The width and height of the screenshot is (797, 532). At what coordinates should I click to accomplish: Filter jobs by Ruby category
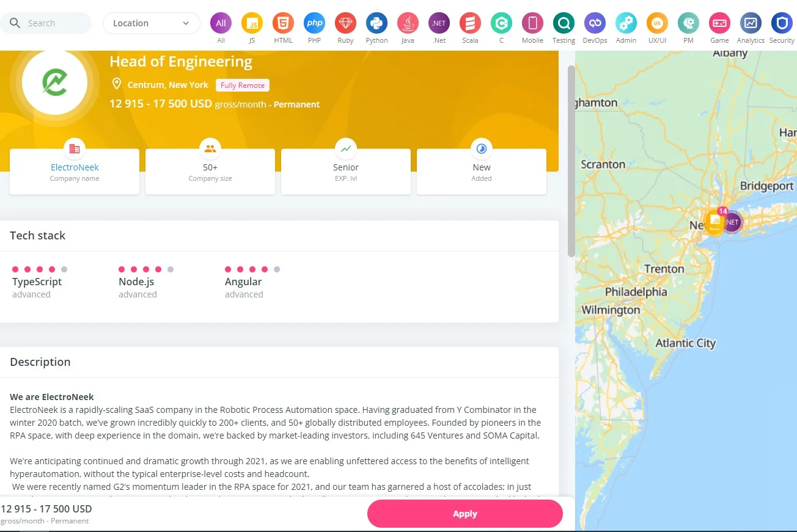point(345,23)
